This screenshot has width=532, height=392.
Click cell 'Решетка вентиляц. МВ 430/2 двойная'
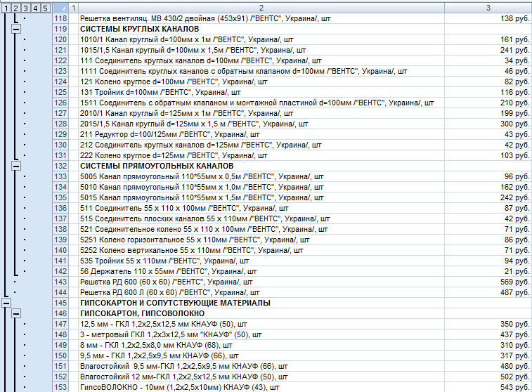click(261, 18)
